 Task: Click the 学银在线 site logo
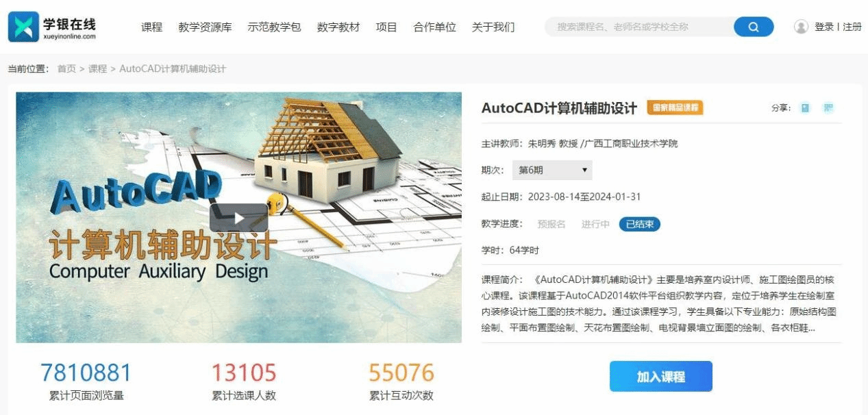[53, 26]
